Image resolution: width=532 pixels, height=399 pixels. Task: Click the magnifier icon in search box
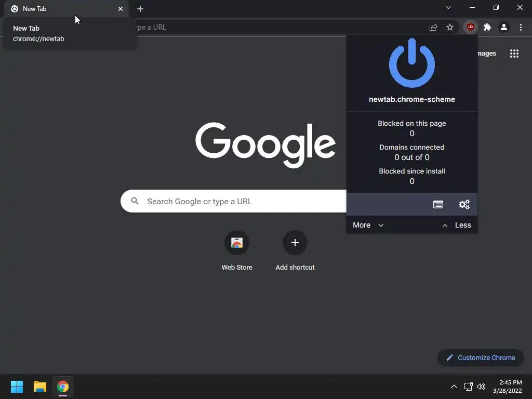click(135, 201)
